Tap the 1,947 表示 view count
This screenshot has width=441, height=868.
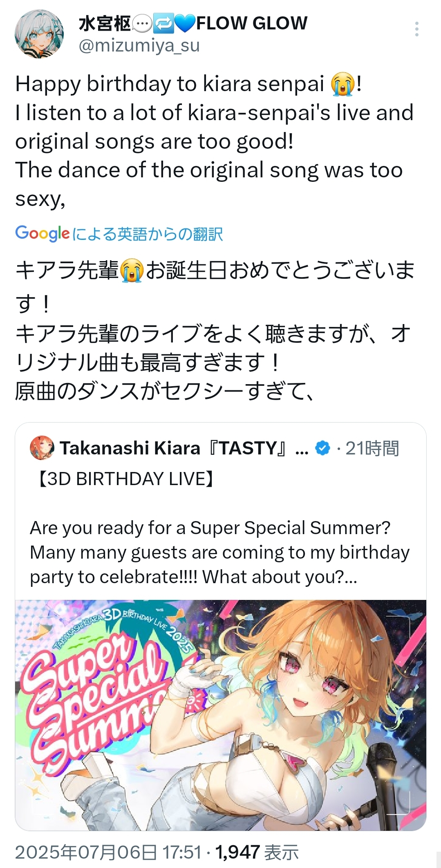[257, 852]
